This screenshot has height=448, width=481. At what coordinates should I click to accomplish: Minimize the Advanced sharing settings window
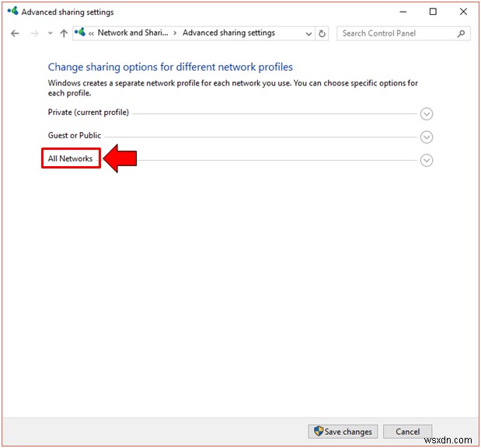403,12
